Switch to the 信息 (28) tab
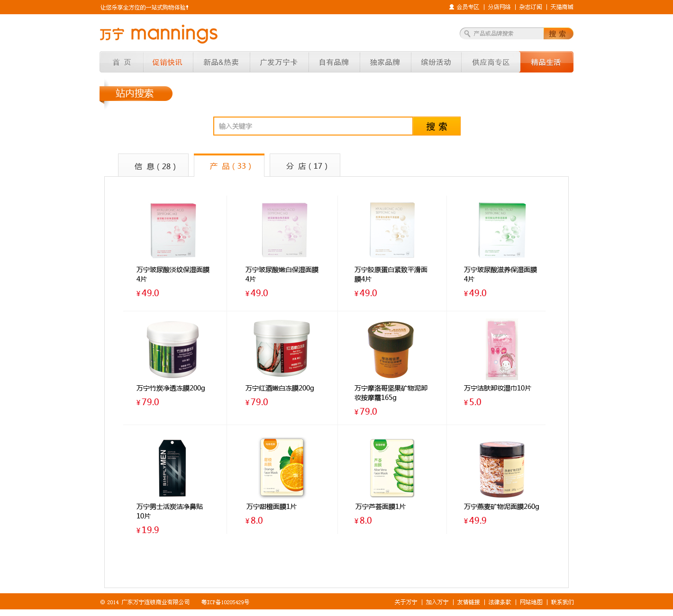The width and height of the screenshot is (673, 616). pyautogui.click(x=153, y=165)
